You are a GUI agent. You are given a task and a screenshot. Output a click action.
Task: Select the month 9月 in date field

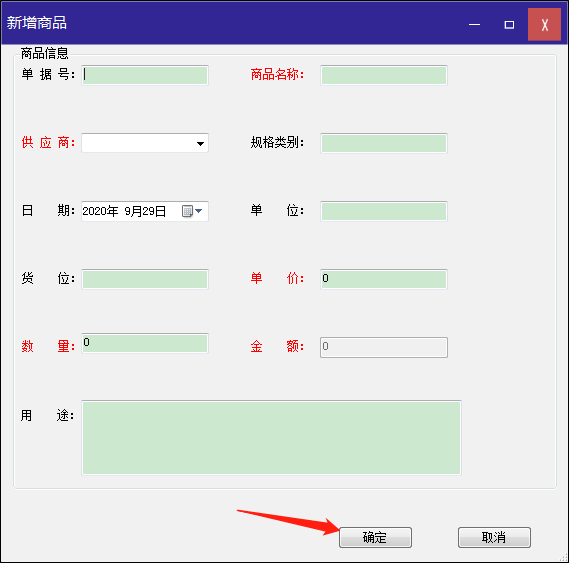click(x=133, y=211)
